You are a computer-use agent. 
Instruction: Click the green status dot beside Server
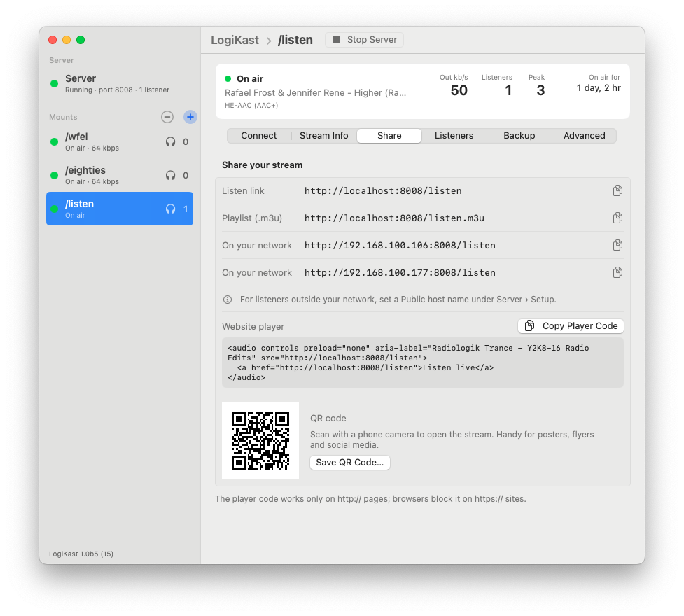pyautogui.click(x=54, y=84)
